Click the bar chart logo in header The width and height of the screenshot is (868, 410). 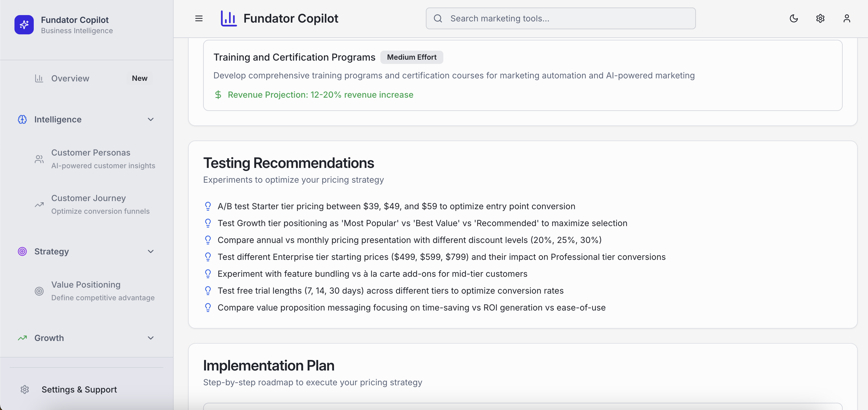[x=228, y=19]
